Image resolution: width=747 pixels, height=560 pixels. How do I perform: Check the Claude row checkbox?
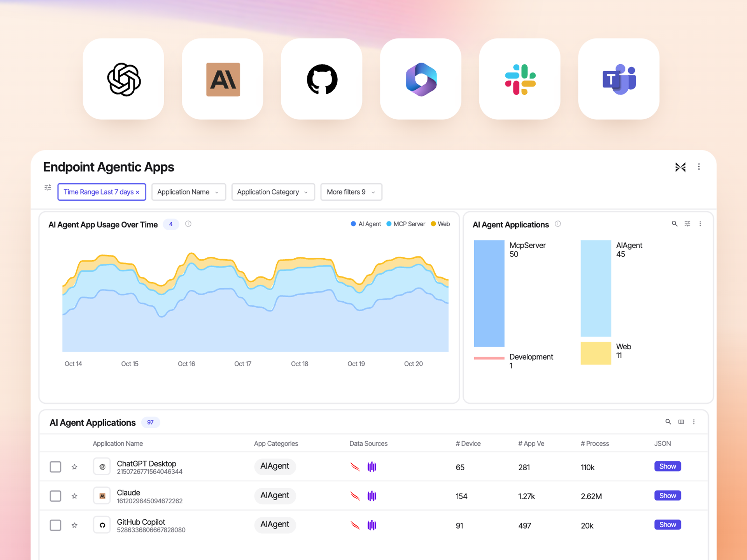click(x=56, y=496)
